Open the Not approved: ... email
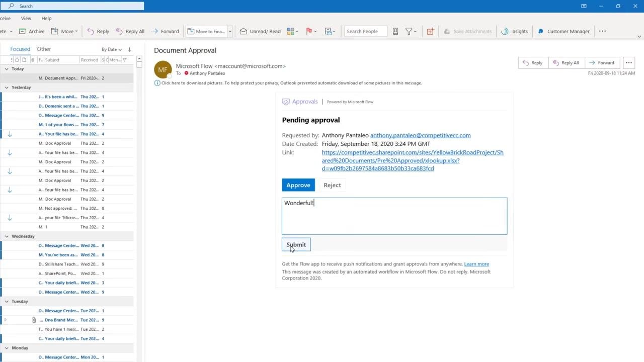The width and height of the screenshot is (644, 362). pyautogui.click(x=68, y=208)
